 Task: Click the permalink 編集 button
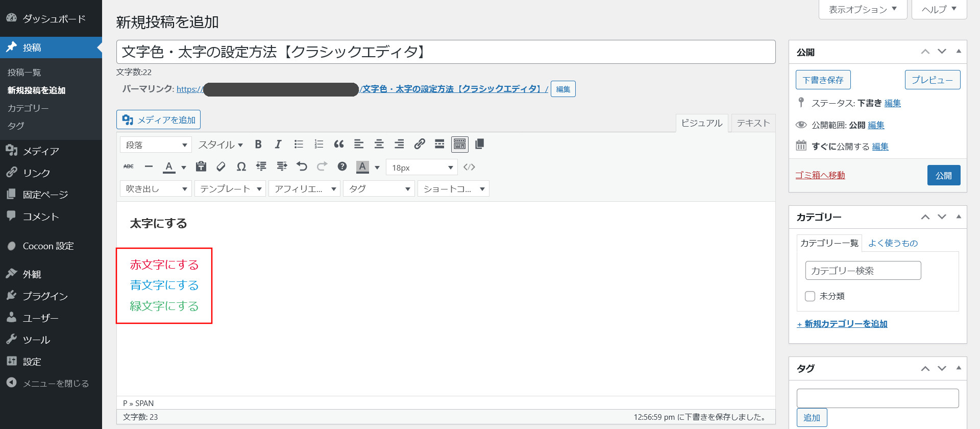coord(563,89)
